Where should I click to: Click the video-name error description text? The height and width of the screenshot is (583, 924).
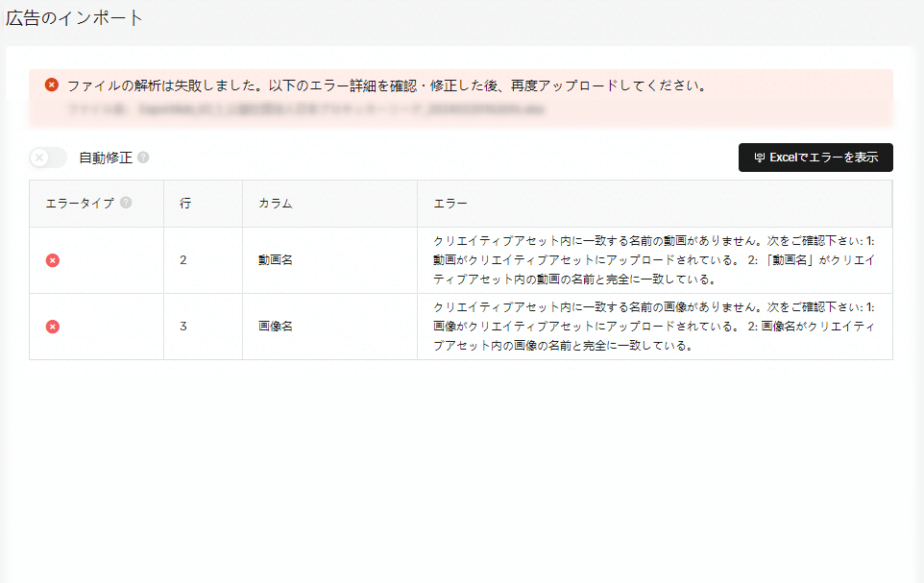(653, 260)
